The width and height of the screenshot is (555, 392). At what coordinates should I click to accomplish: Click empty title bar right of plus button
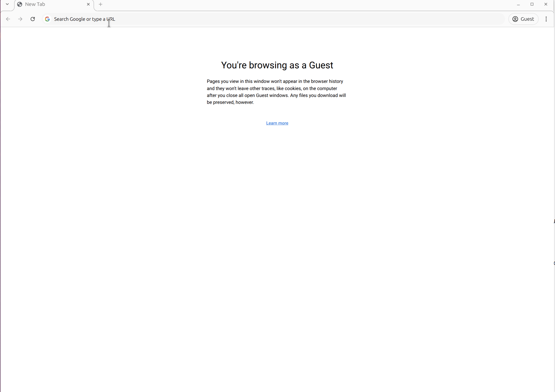(296, 4)
